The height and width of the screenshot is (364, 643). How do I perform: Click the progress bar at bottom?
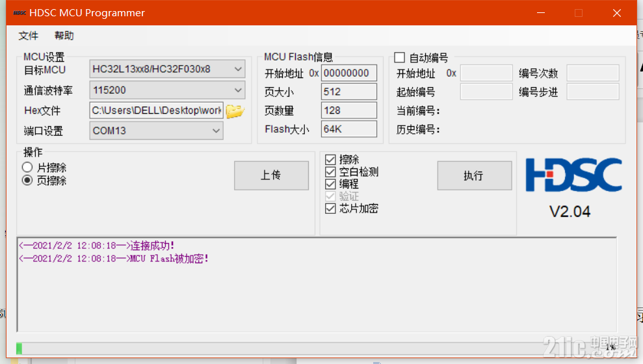317,348
